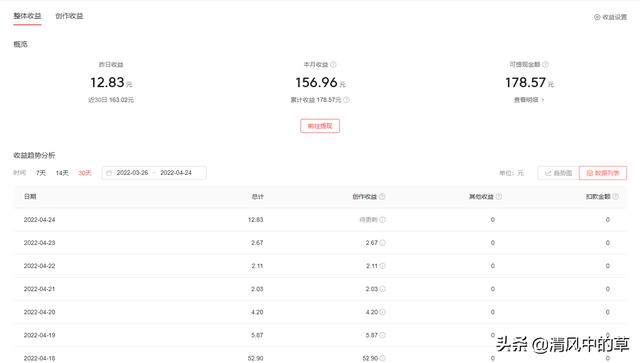
Task: Click the 2022-04-19 date cell
Action: [x=40, y=335]
